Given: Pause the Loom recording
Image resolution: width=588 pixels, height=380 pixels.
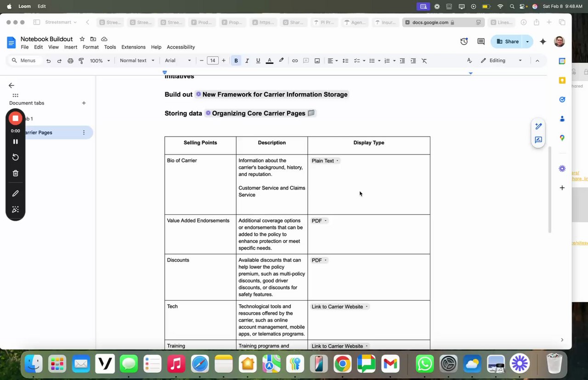Looking at the screenshot, I should (x=15, y=141).
